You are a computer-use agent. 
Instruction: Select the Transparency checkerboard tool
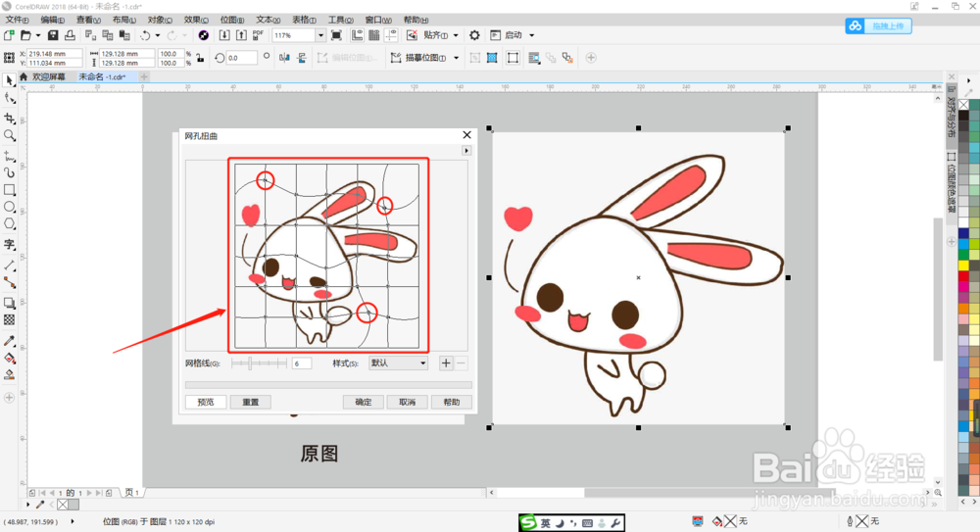[10, 319]
